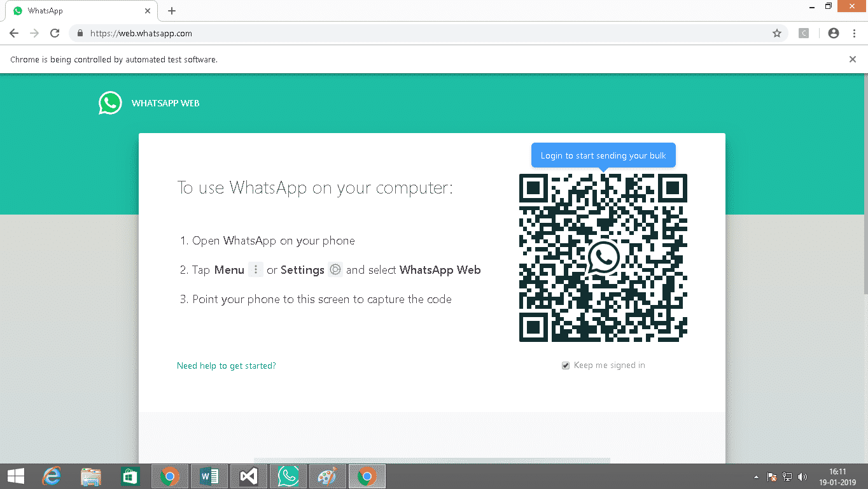Switch to Word in the taskbar

(209, 476)
